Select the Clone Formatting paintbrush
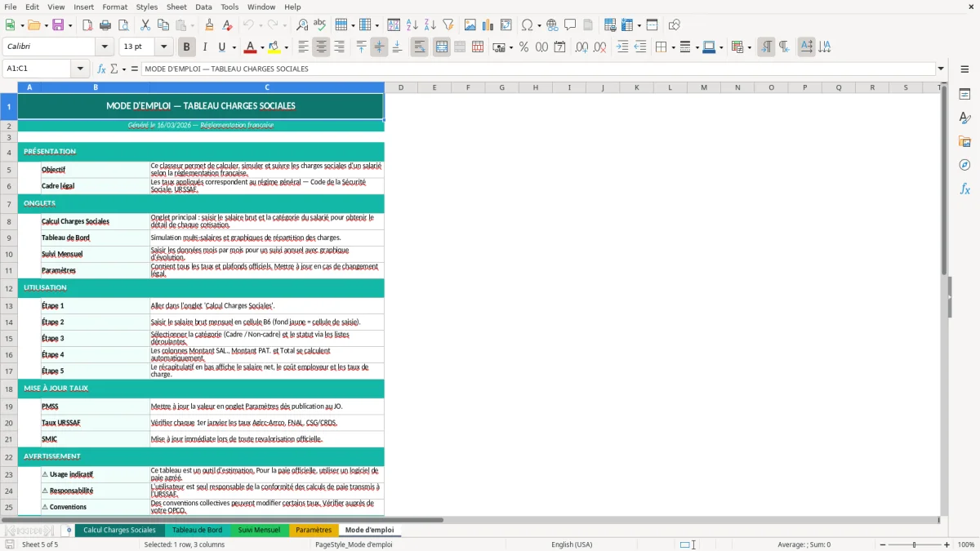This screenshot has height=551, width=980. (x=209, y=25)
